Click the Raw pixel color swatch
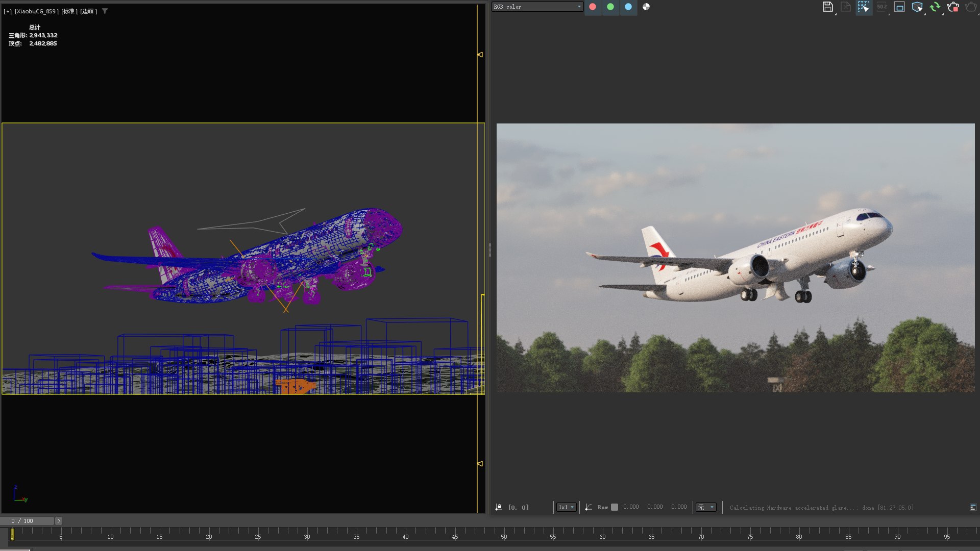 point(615,507)
